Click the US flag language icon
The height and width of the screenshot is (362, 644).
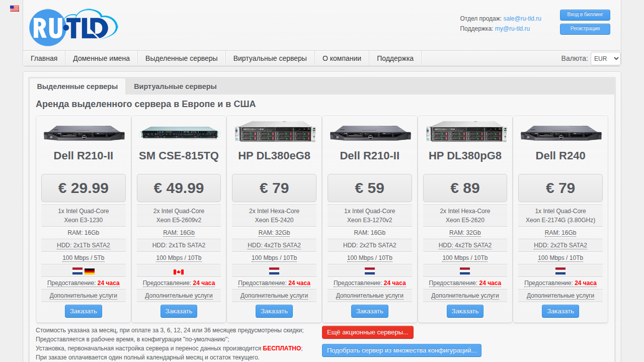tap(15, 9)
